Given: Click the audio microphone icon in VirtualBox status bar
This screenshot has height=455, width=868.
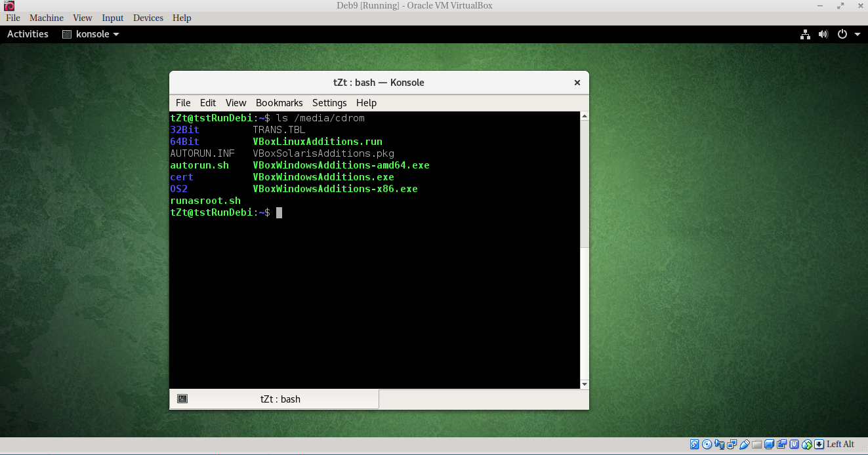Looking at the screenshot, I should click(x=719, y=445).
